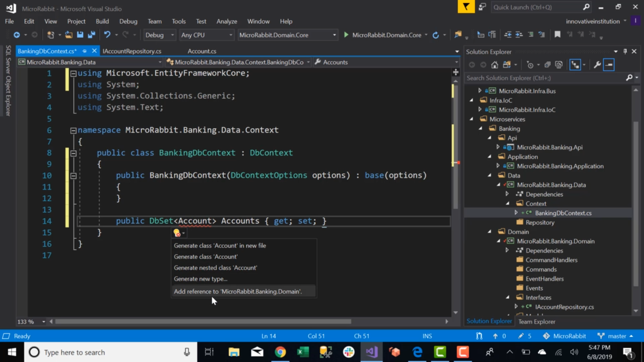Click Collapse All in Solution Explorer toolbar
Image resolution: width=644 pixels, height=362 pixels.
[547, 65]
